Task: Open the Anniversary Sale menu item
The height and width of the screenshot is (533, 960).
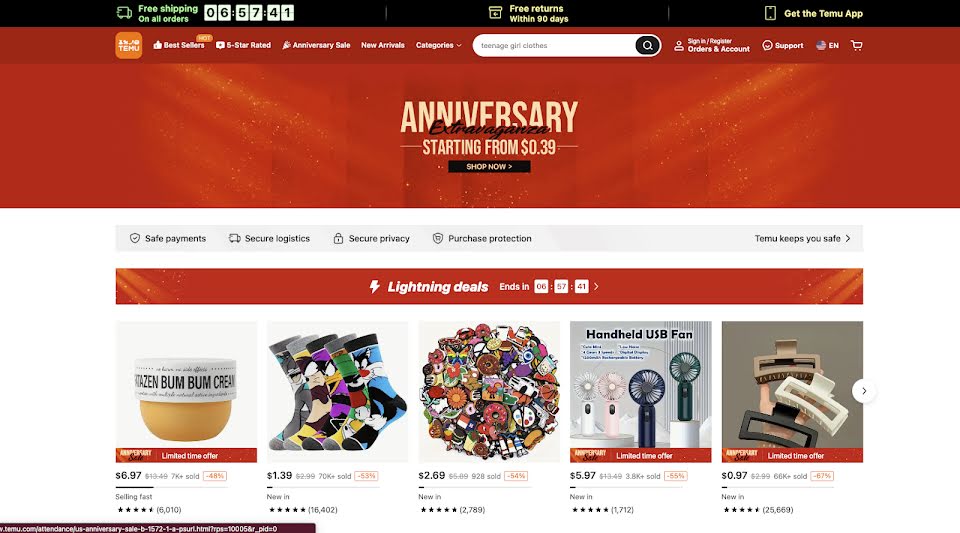Action: coord(316,45)
